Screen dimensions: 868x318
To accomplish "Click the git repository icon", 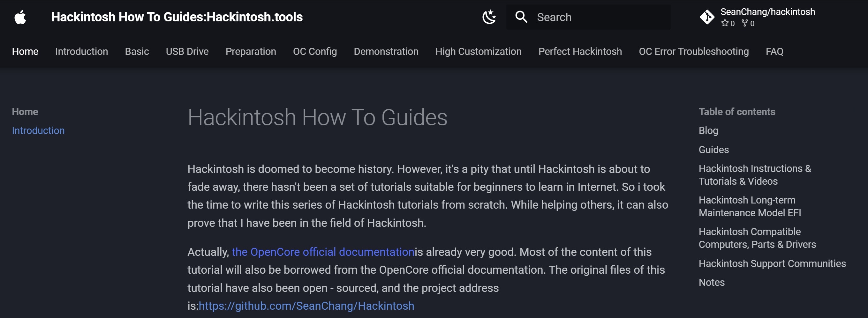I will click(x=707, y=17).
